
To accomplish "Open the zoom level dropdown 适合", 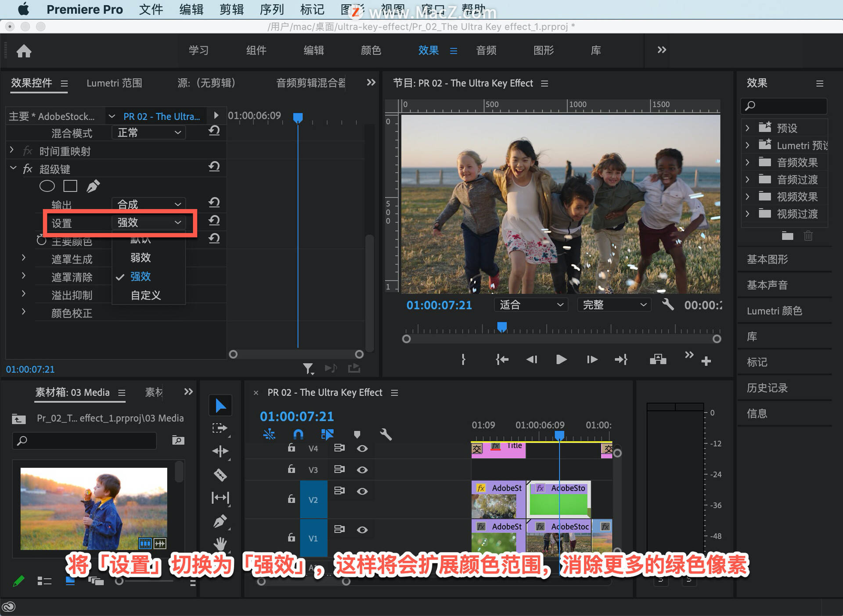I will pyautogui.click(x=531, y=304).
